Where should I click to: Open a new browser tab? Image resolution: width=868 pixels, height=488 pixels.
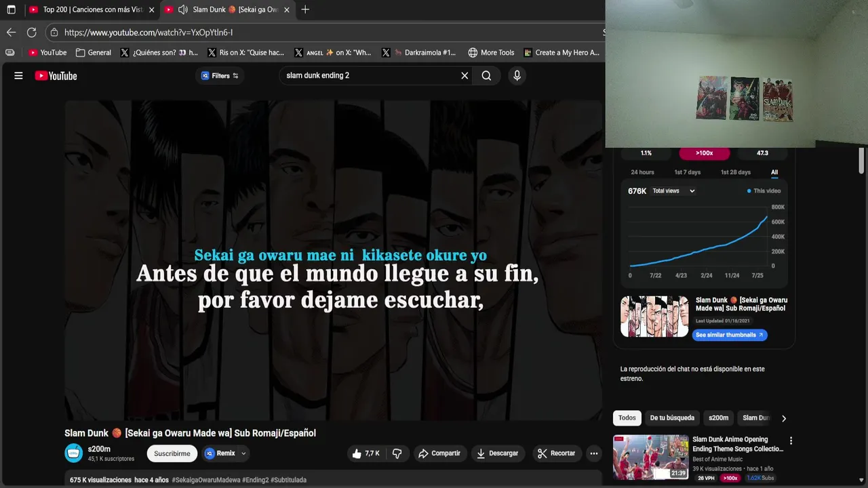(305, 9)
